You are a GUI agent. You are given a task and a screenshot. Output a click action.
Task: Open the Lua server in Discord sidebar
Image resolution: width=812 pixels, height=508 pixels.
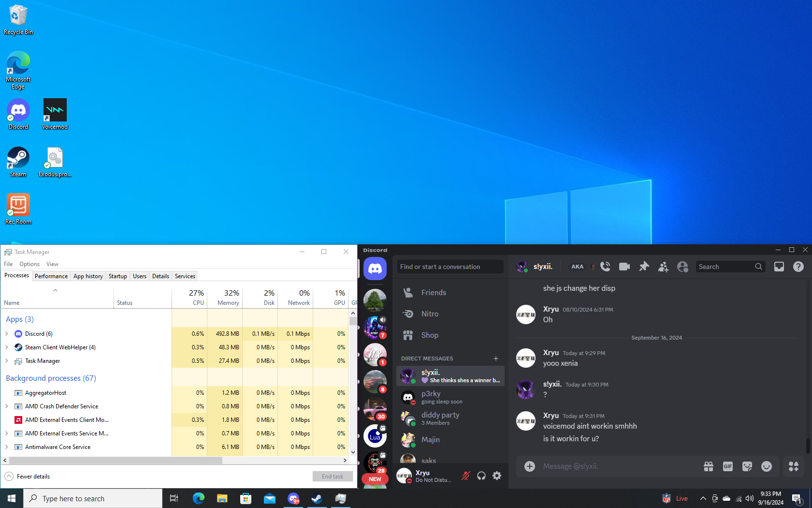375,436
